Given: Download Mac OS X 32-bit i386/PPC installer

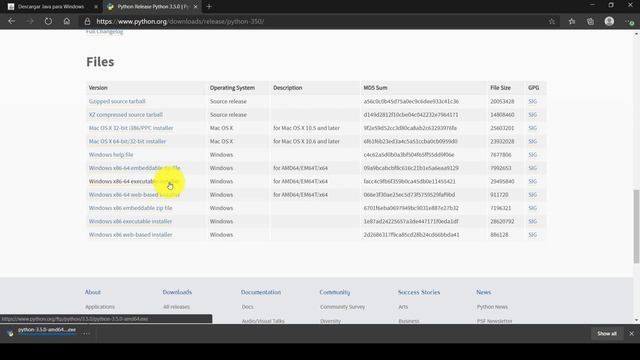Looking at the screenshot, I should 131,128.
